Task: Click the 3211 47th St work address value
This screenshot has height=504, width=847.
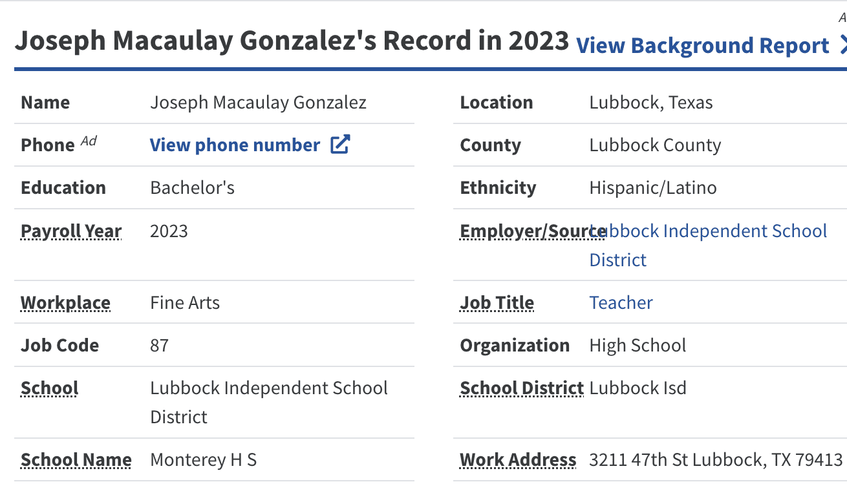Action: pos(716,459)
